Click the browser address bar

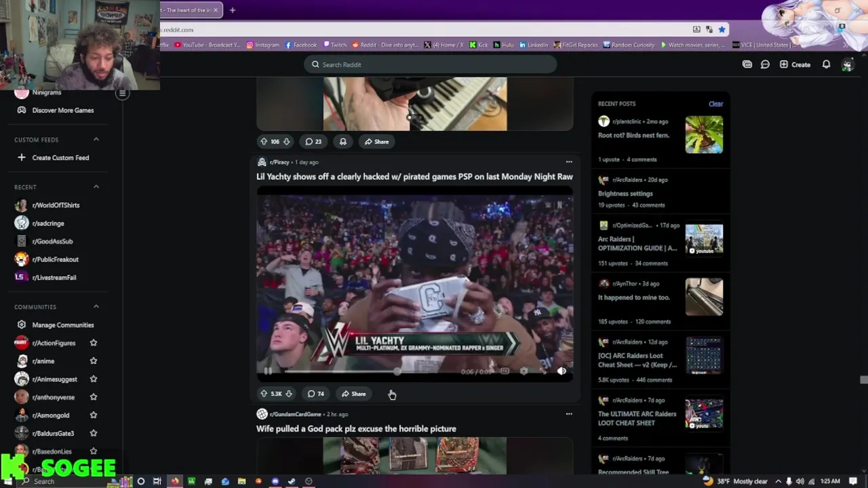[x=424, y=29]
